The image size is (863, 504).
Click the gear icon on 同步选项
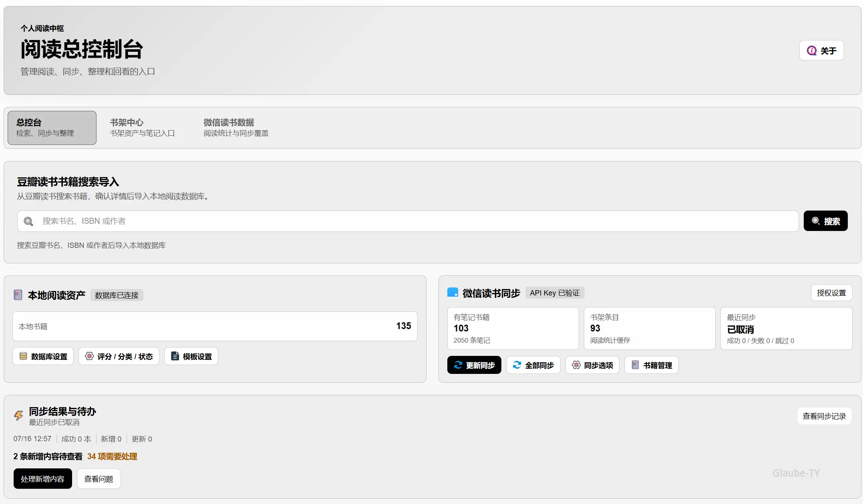[x=576, y=365]
